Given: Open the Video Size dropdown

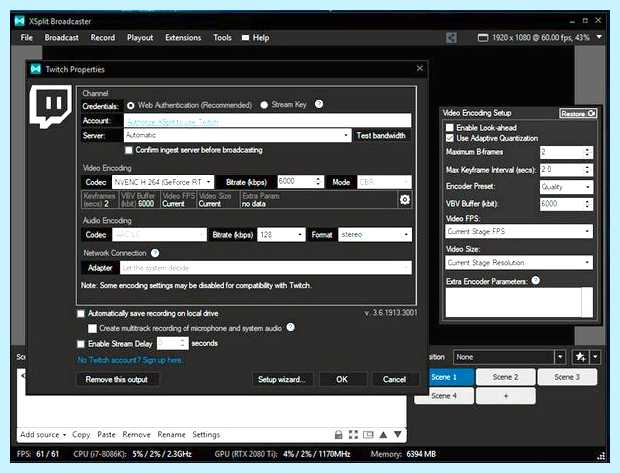Looking at the screenshot, I should 519,263.
